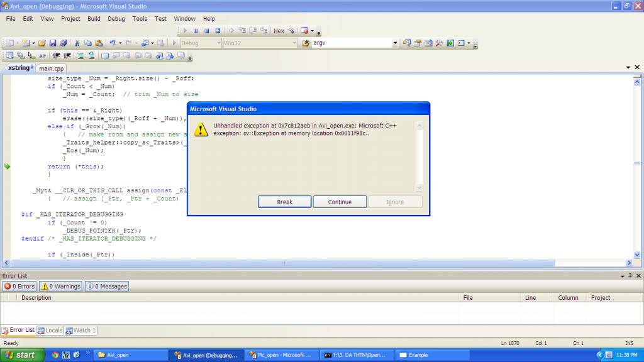Viewport: 644px width, 362px height.
Task: Open the Undo history dropdown arrow
Action: (120, 43)
